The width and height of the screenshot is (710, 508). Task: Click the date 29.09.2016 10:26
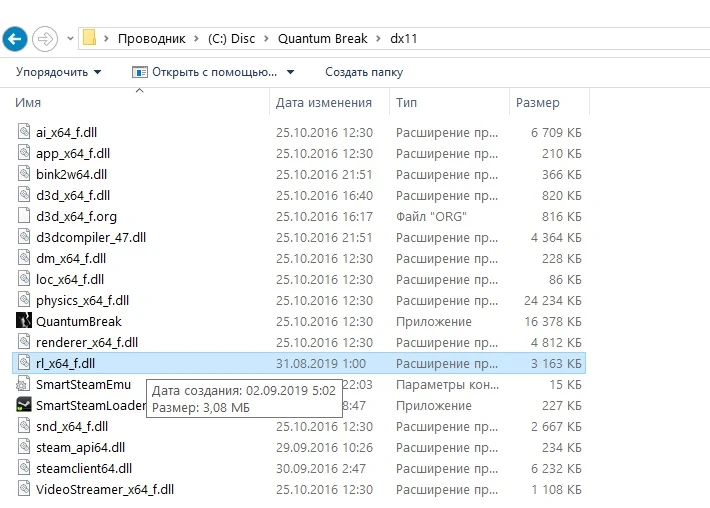pyautogui.click(x=325, y=447)
